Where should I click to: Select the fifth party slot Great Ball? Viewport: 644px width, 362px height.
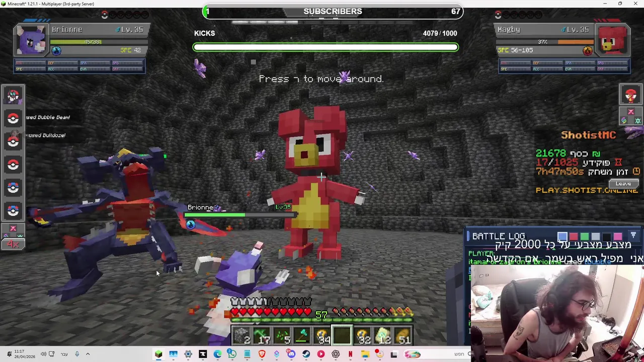(x=13, y=188)
